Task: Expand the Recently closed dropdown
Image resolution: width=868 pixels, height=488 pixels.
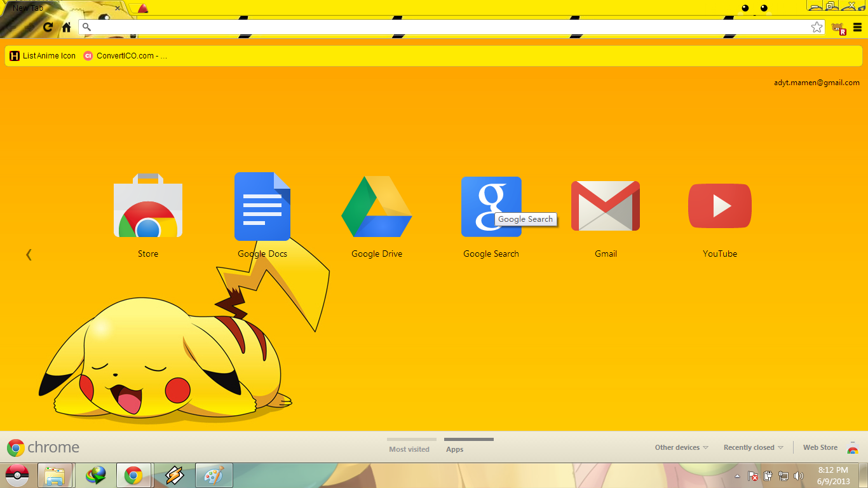Action: [754, 447]
